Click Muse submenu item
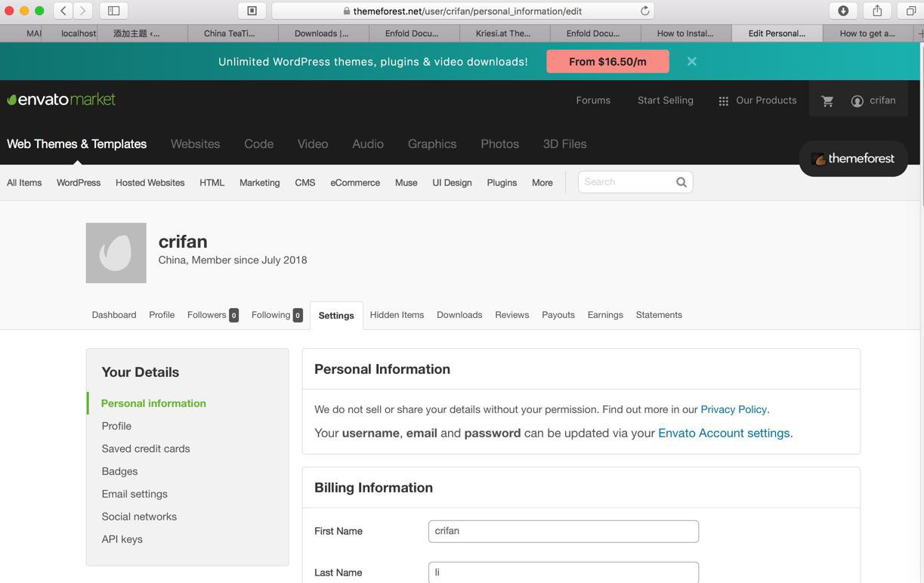The image size is (924, 583). pos(406,183)
